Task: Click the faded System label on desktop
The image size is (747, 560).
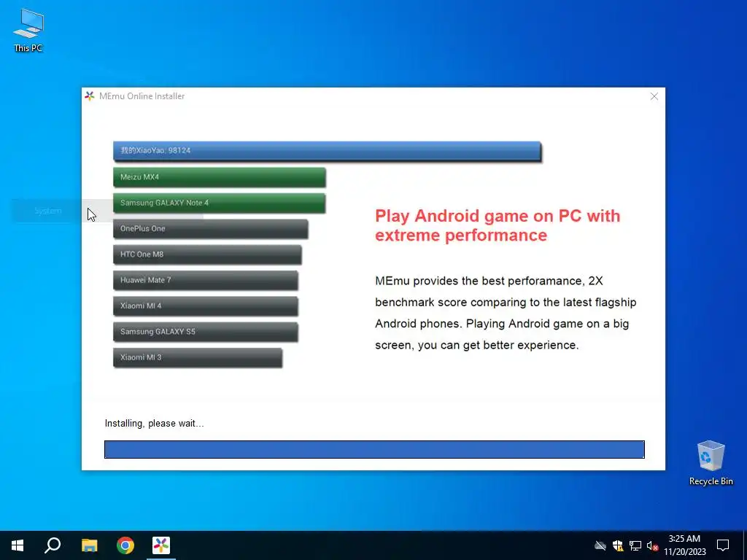Action: pos(47,211)
